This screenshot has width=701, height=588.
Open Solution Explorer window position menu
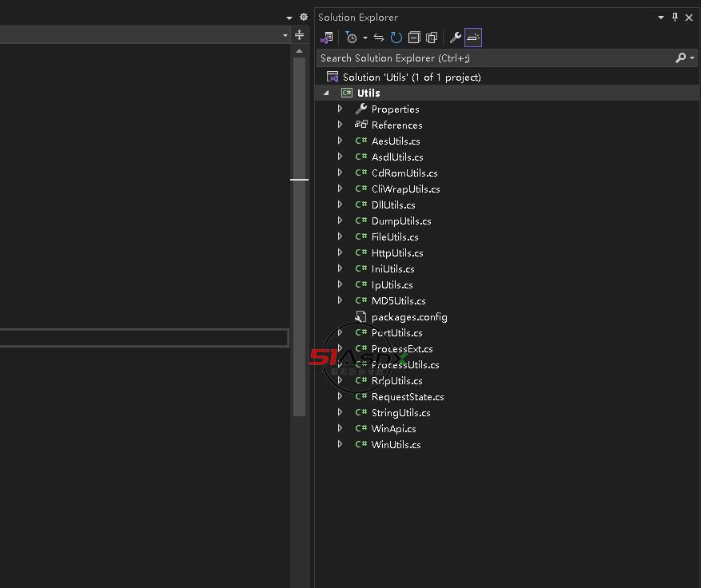tap(661, 17)
